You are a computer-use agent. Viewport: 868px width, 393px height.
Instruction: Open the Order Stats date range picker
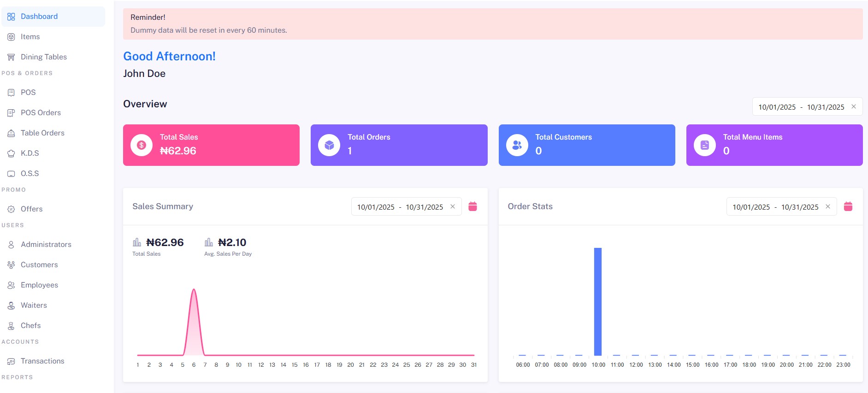click(775, 207)
